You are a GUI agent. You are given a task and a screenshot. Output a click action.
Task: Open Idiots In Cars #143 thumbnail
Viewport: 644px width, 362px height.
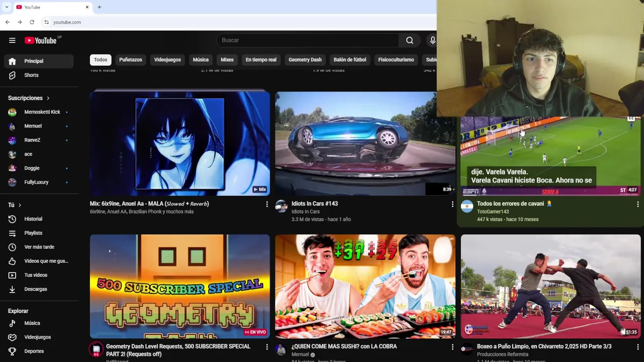point(365,144)
